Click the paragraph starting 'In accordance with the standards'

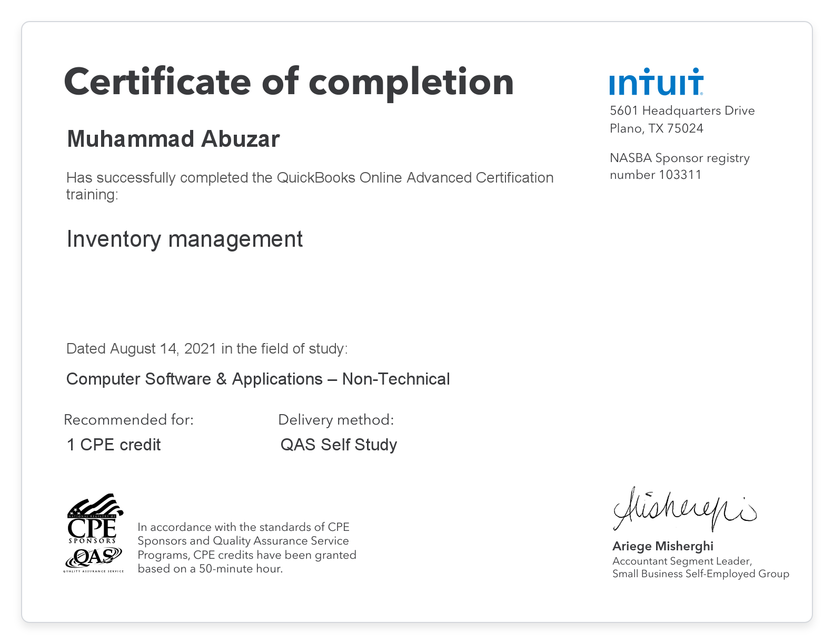tap(247, 548)
